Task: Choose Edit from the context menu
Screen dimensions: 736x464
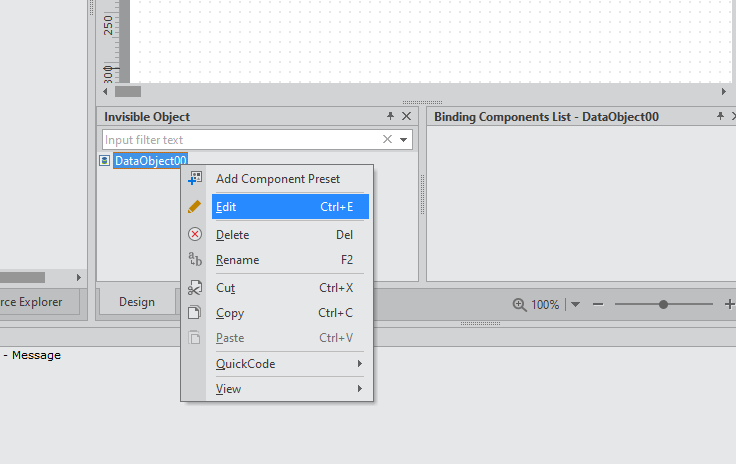Action: (x=290, y=206)
